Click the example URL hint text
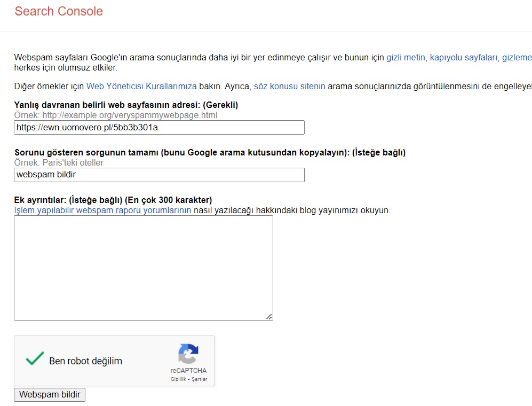Screen dimensions: 532x406 (116, 115)
